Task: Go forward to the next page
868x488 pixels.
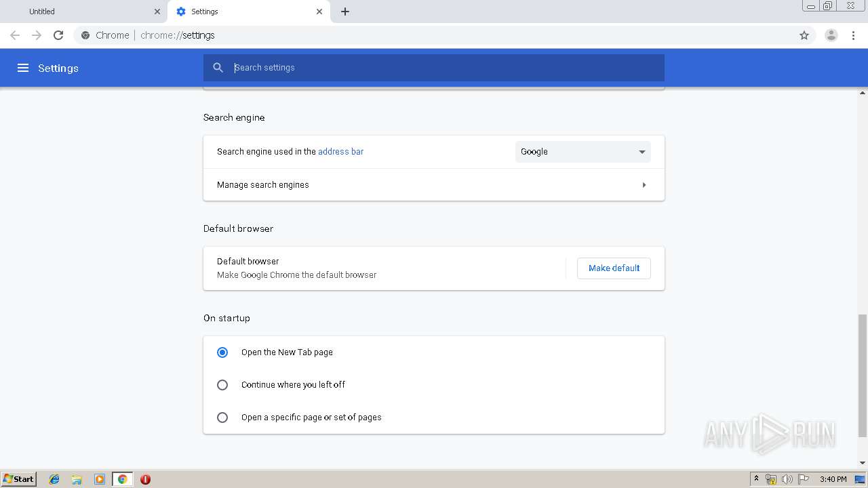Action: point(37,35)
